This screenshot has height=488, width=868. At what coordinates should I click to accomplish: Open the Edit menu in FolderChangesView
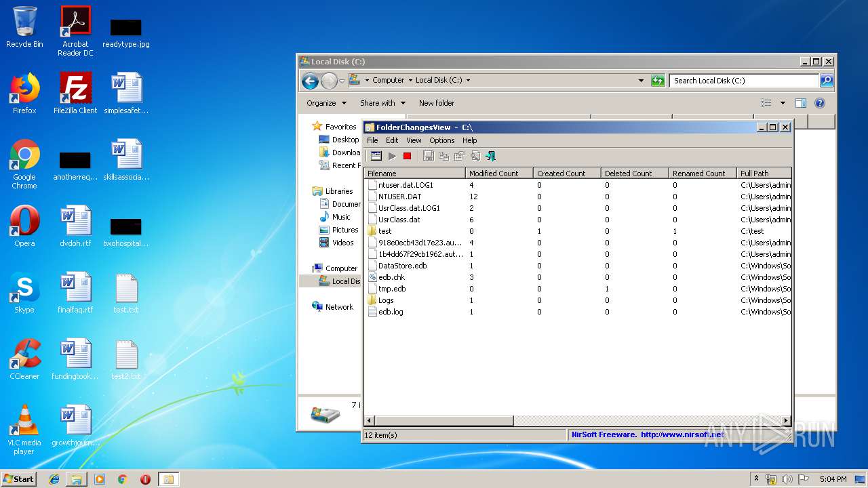[392, 140]
